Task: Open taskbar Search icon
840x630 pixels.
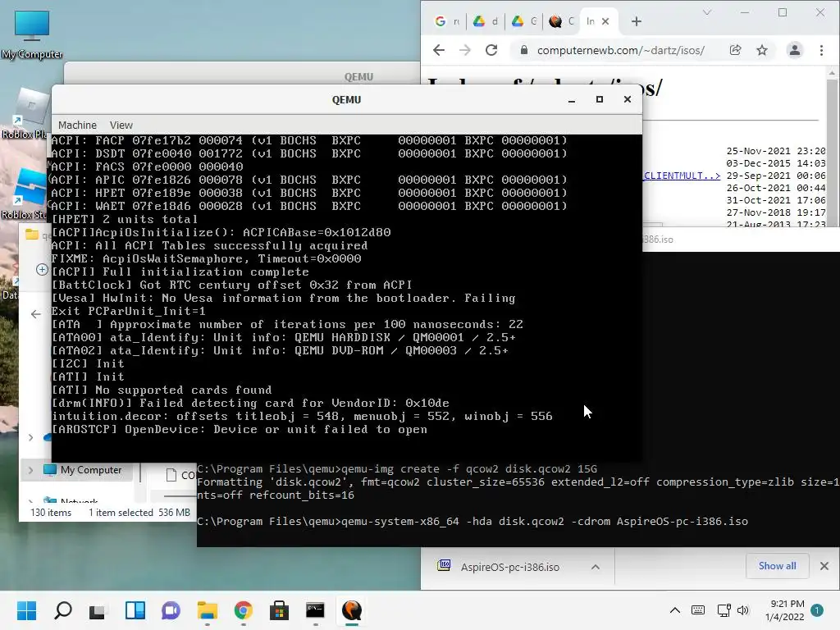Action: (x=63, y=610)
